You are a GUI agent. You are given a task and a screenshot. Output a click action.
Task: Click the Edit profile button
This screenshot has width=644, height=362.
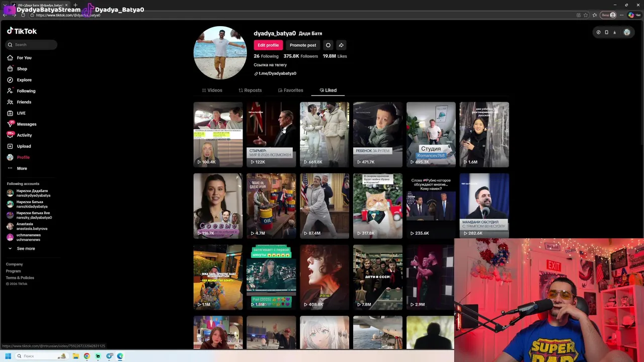[x=268, y=45]
